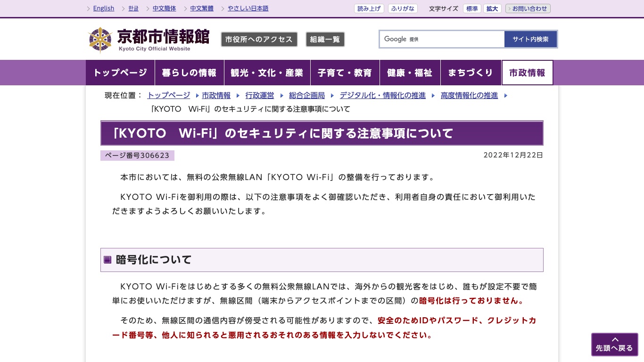Click the 先頭へ戻る back-to-top button
This screenshot has width=644, height=362.
(x=615, y=345)
